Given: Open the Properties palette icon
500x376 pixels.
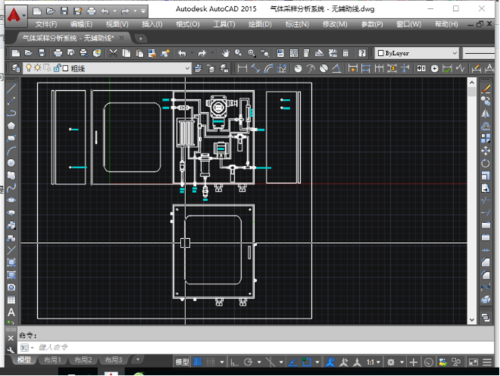Looking at the screenshot, I should point(280,53).
